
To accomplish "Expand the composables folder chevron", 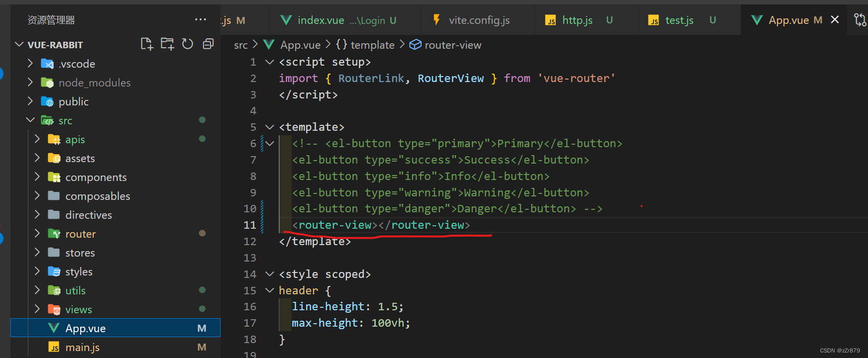I will click(37, 195).
